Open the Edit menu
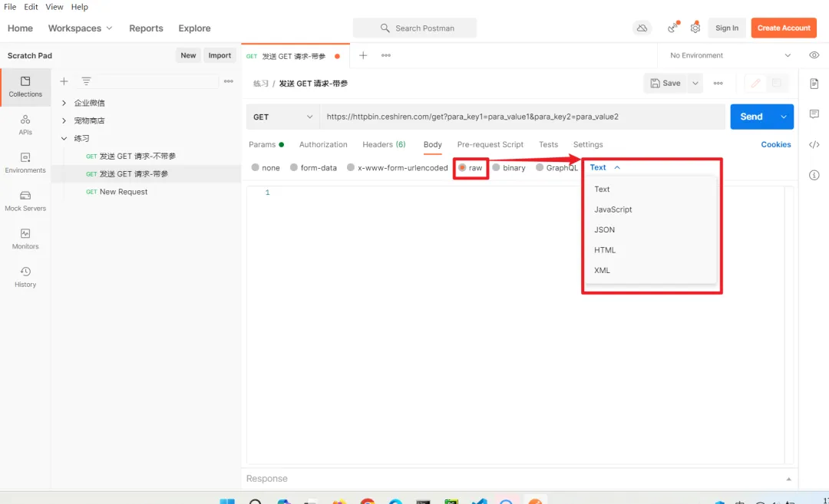 pyautogui.click(x=31, y=7)
